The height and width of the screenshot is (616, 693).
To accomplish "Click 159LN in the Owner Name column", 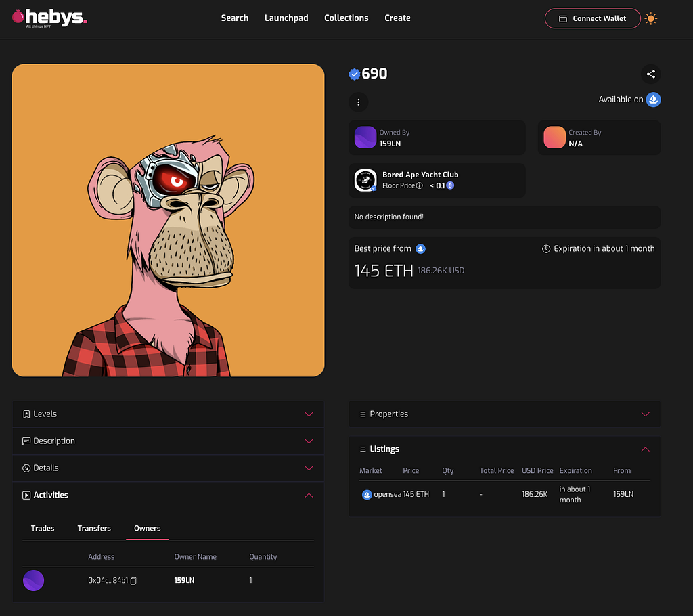I will coord(184,581).
